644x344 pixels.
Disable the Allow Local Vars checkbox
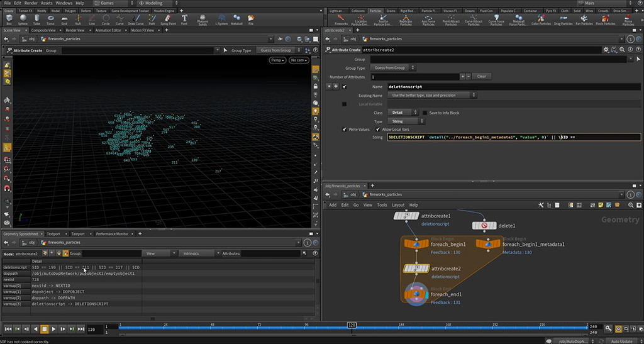378,129
